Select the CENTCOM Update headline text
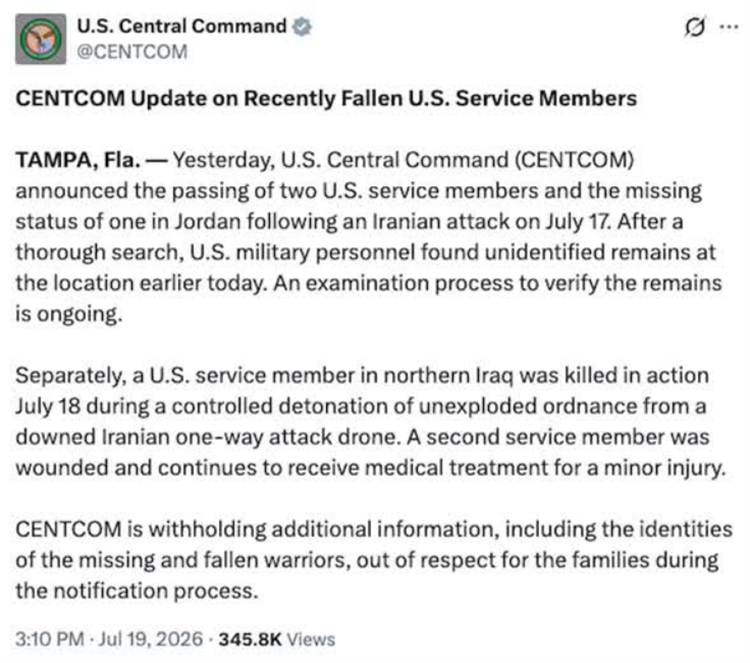Image resolution: width=750 pixels, height=663 pixels. pyautogui.click(x=326, y=99)
